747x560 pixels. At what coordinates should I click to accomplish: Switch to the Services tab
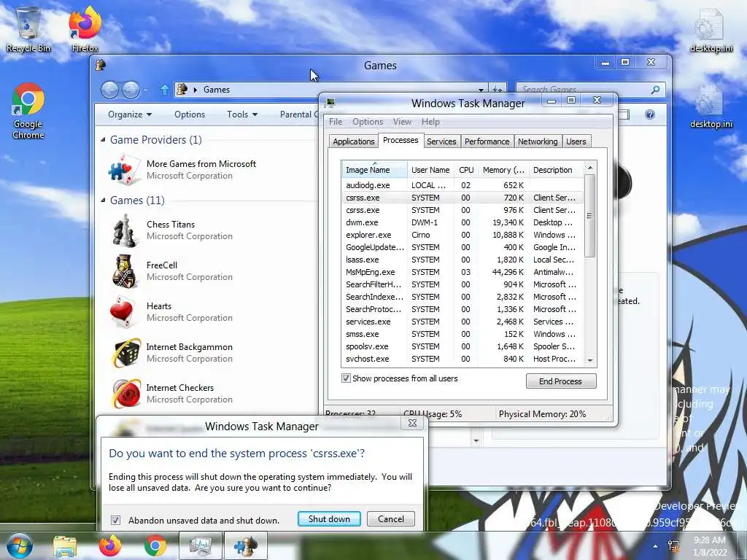click(441, 141)
